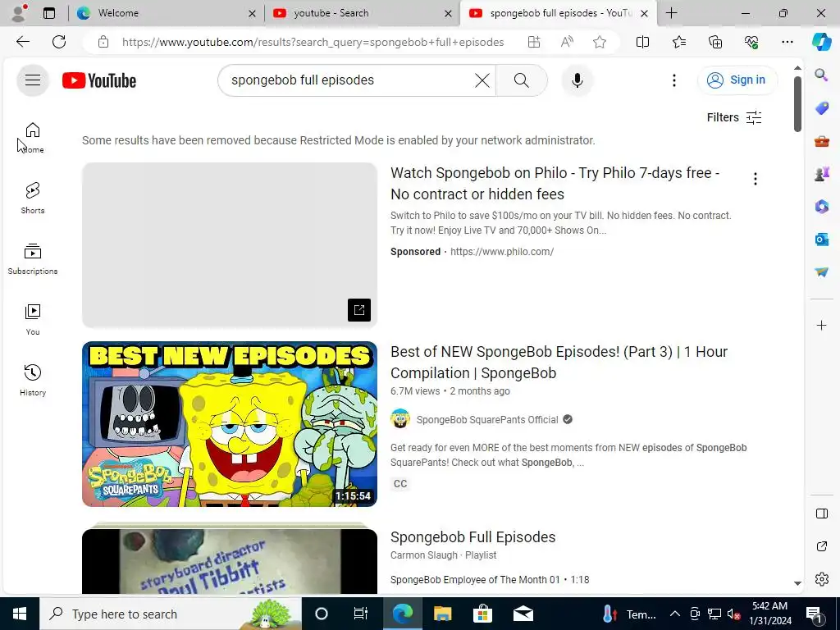Open Microsoft Store from the taskbar

(x=482, y=614)
